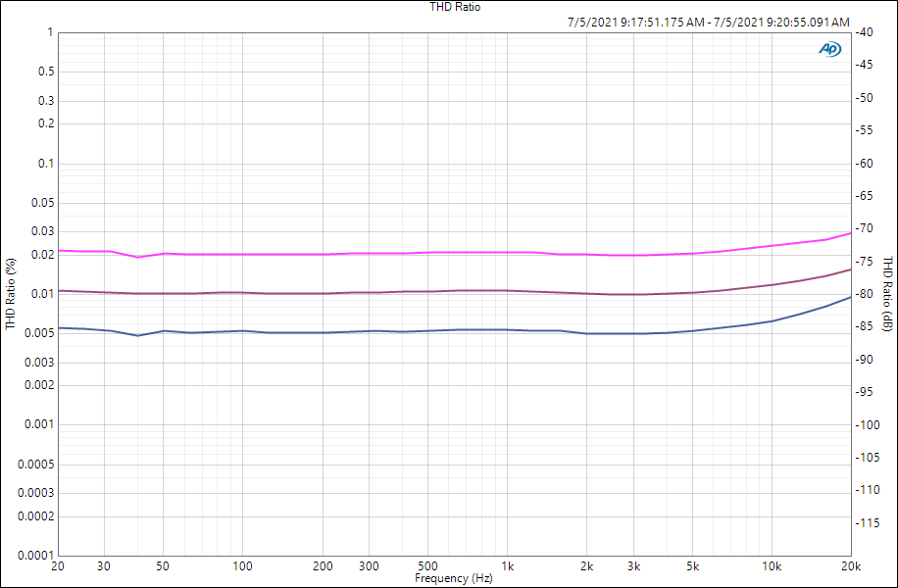
Task: Click the left "THD Ratio (%)" axis title
Action: click(10, 293)
